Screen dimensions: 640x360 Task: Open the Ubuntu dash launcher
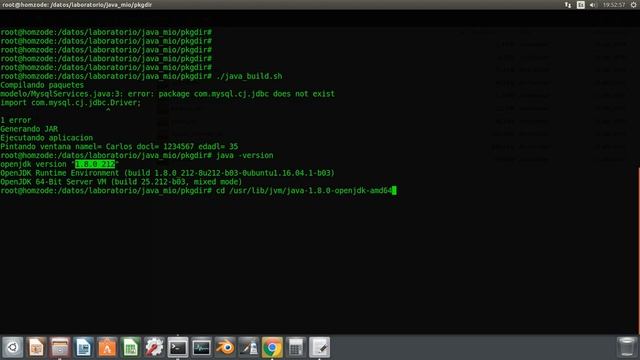tap(13, 347)
